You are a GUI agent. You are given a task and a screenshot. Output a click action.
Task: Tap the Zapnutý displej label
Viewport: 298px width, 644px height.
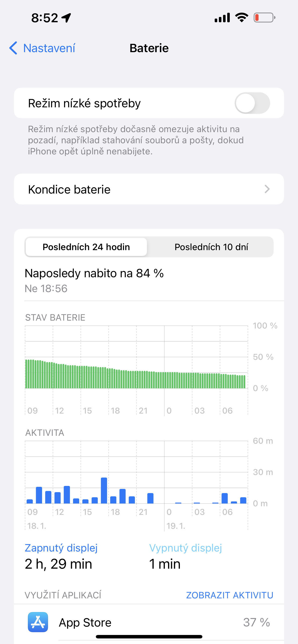[61, 548]
